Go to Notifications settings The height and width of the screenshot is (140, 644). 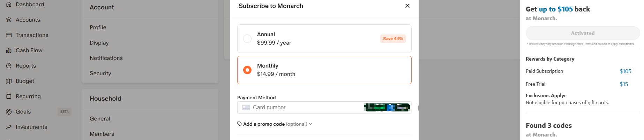pyautogui.click(x=106, y=58)
